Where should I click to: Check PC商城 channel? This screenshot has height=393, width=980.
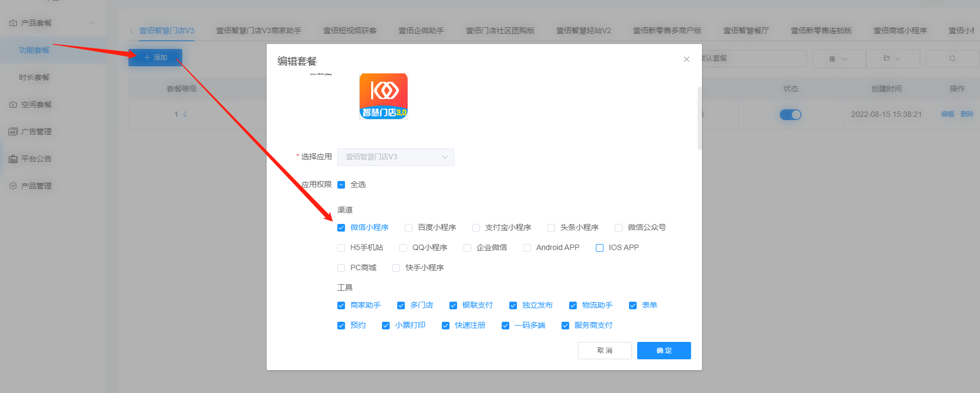click(x=341, y=268)
